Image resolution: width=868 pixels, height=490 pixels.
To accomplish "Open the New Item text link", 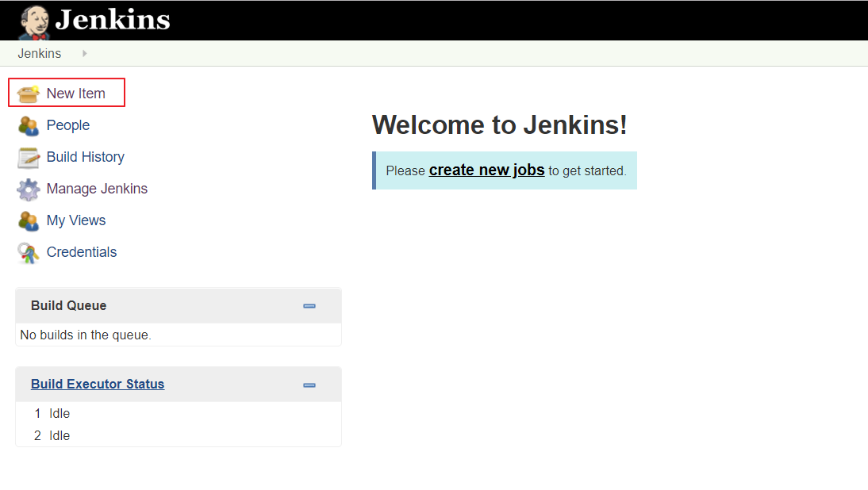I will coord(75,94).
